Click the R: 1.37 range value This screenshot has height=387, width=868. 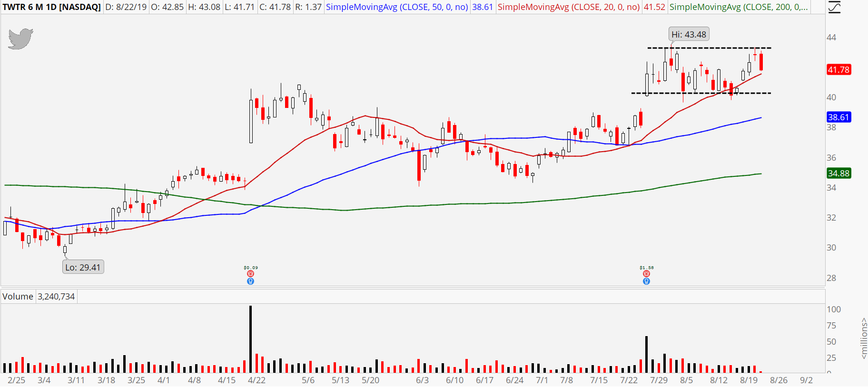point(308,7)
